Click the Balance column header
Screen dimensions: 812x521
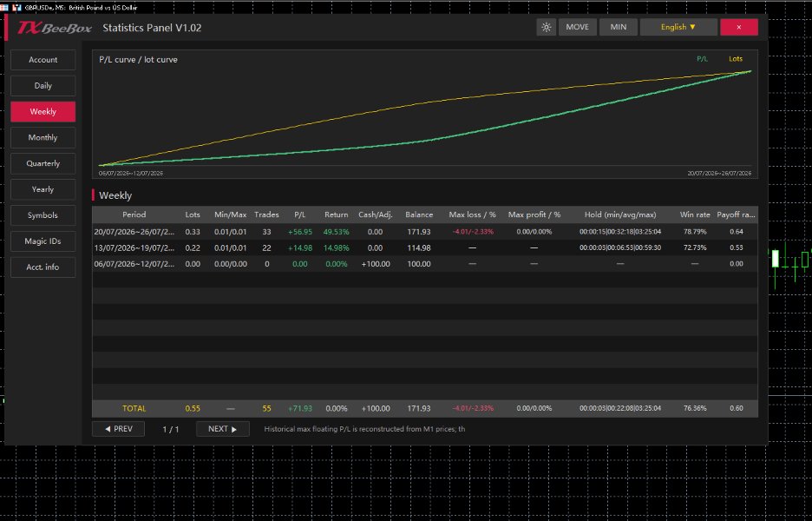tap(419, 214)
